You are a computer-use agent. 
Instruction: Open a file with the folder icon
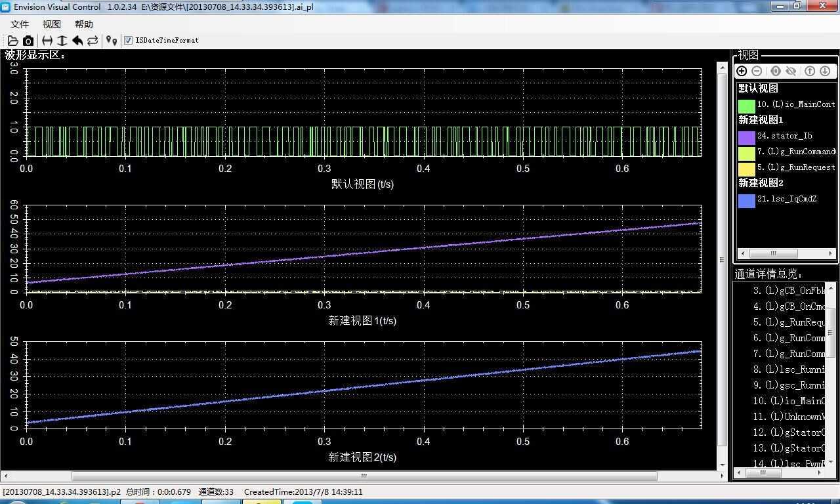(12, 41)
